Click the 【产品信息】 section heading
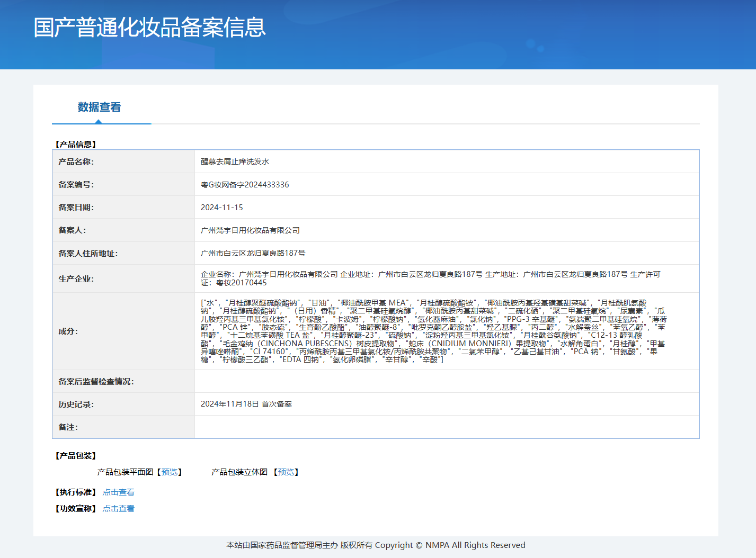 [75, 145]
